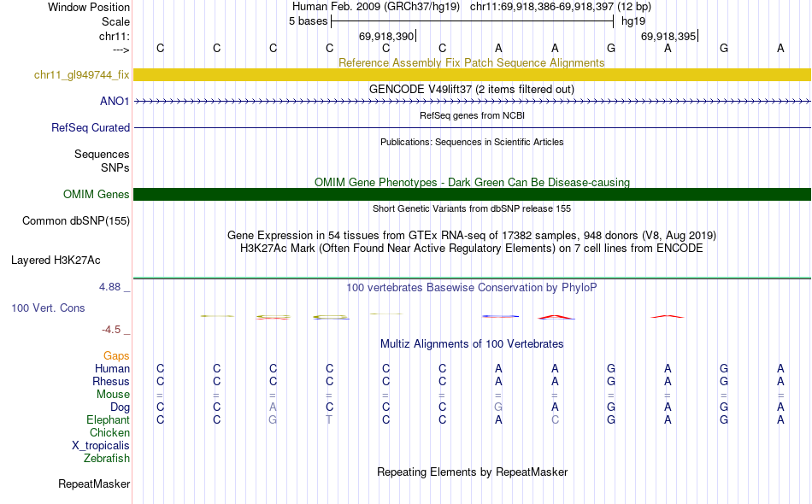Click the -4.5 PhyloP lower value
812x504 pixels.
[x=111, y=330]
